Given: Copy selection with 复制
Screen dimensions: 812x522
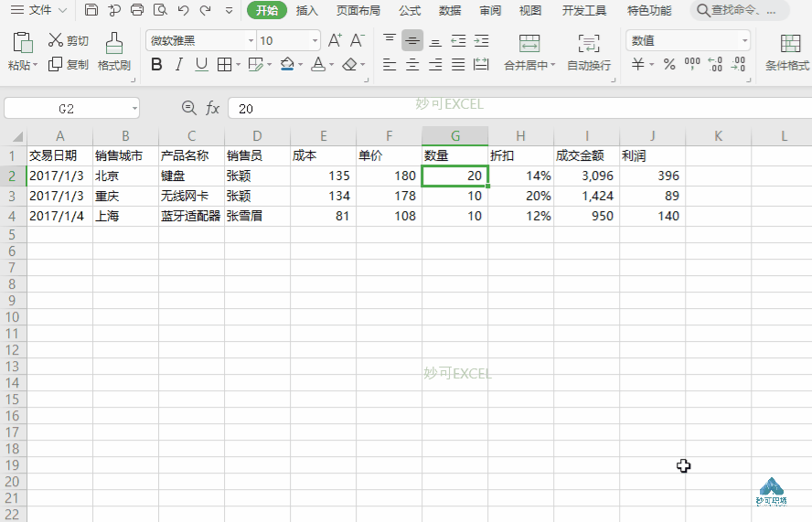Looking at the screenshot, I should pos(68,64).
